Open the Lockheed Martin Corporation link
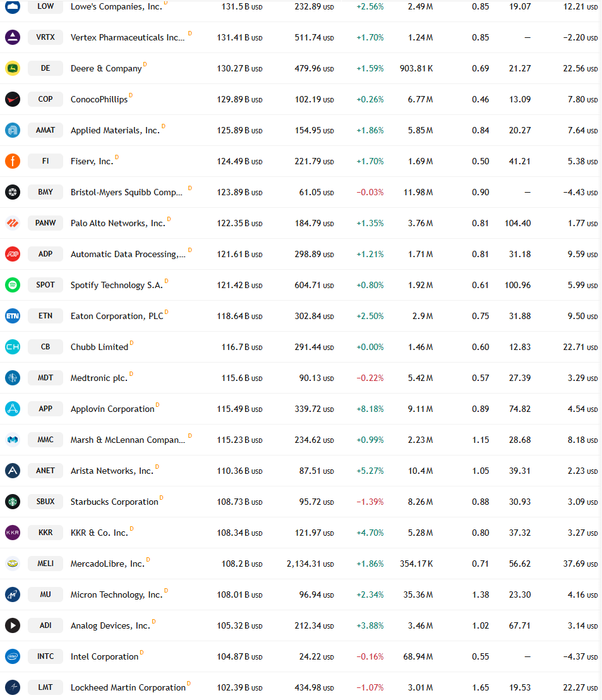602x700 pixels. [x=128, y=687]
